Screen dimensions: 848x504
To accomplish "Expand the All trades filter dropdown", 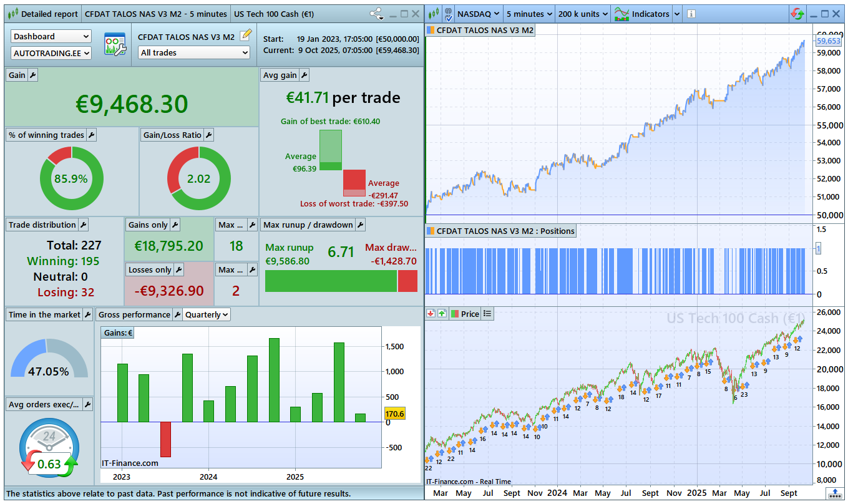I will tap(194, 53).
